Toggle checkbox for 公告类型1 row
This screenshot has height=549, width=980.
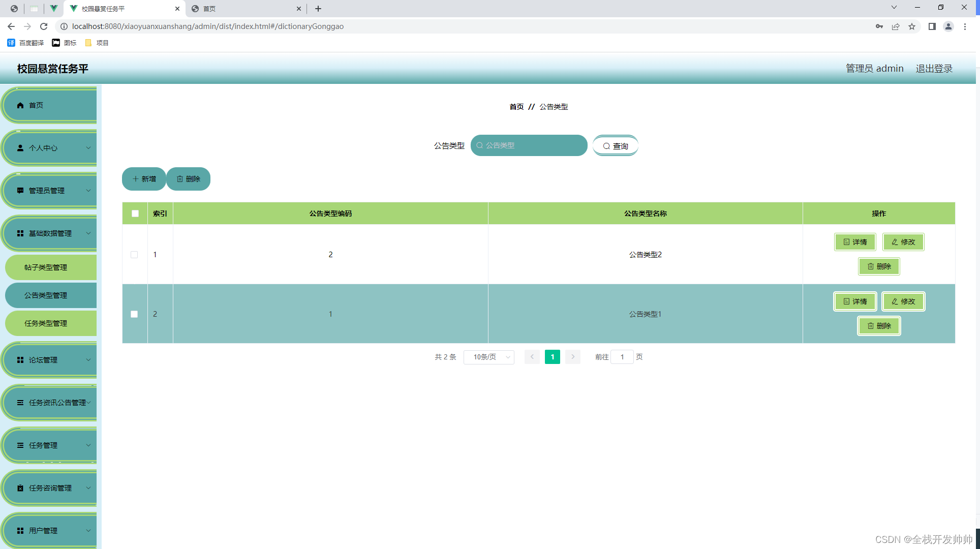[134, 314]
